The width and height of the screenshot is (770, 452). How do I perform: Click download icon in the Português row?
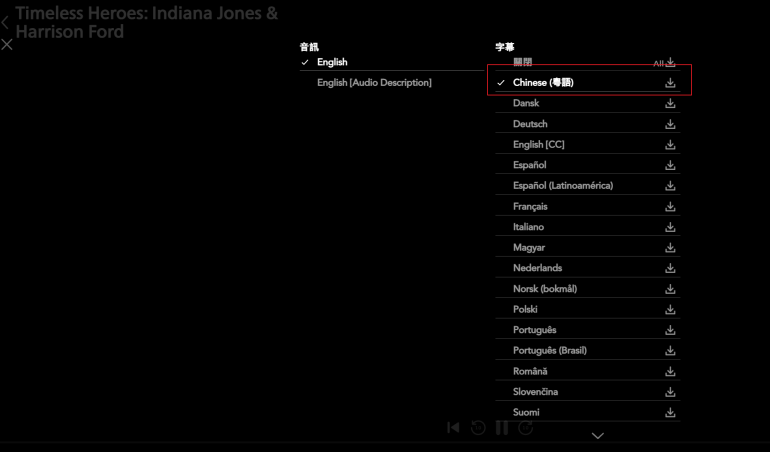(670, 331)
